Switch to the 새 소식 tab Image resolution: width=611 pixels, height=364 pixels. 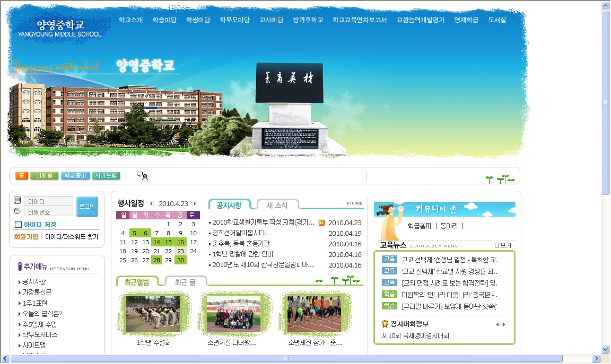(x=277, y=205)
